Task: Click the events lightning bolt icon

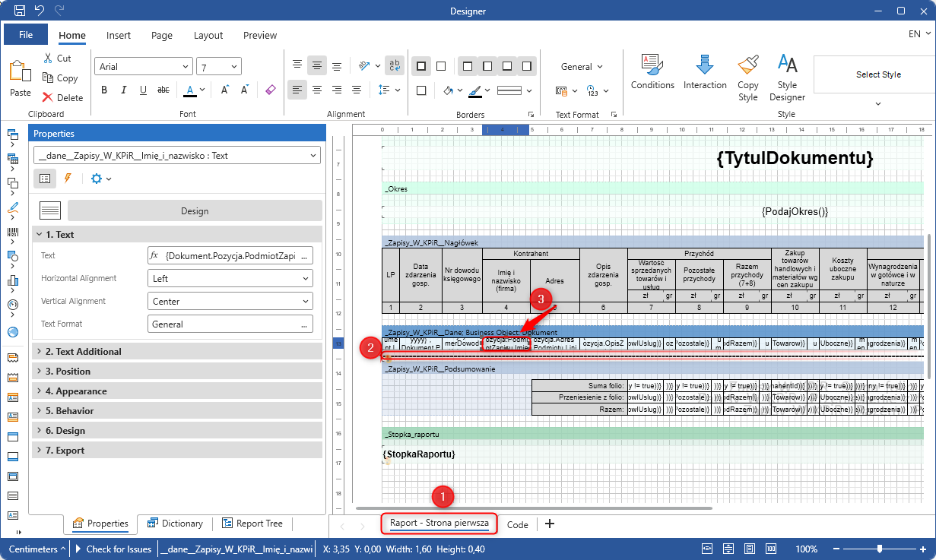Action: coord(68,179)
